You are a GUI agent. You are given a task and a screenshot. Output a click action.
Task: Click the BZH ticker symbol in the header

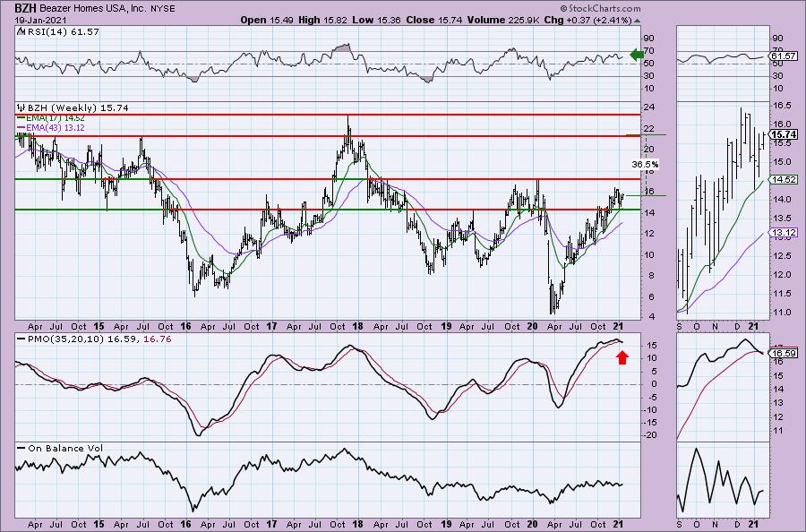[x=26, y=8]
